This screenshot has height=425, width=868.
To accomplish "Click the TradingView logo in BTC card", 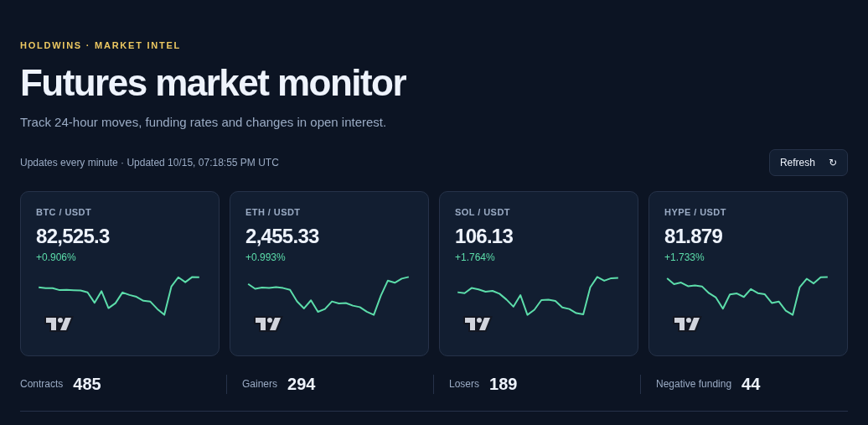I will [x=59, y=324].
